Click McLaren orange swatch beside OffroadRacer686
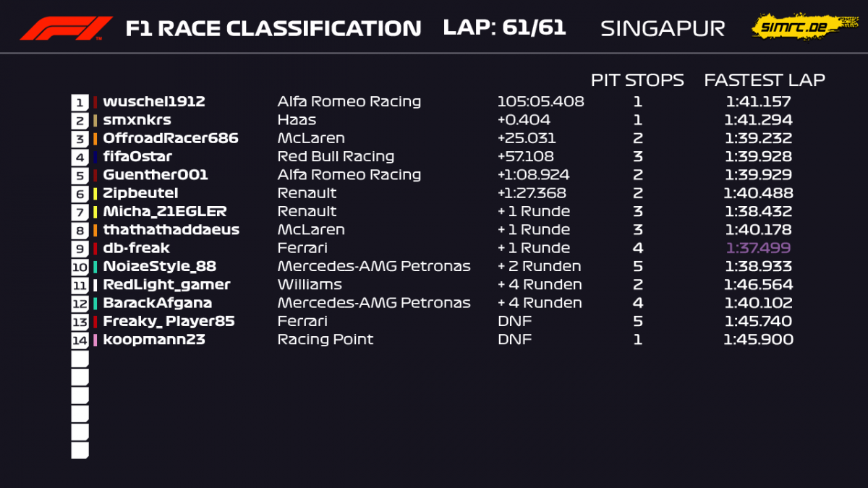This screenshot has width=868, height=488. point(95,139)
